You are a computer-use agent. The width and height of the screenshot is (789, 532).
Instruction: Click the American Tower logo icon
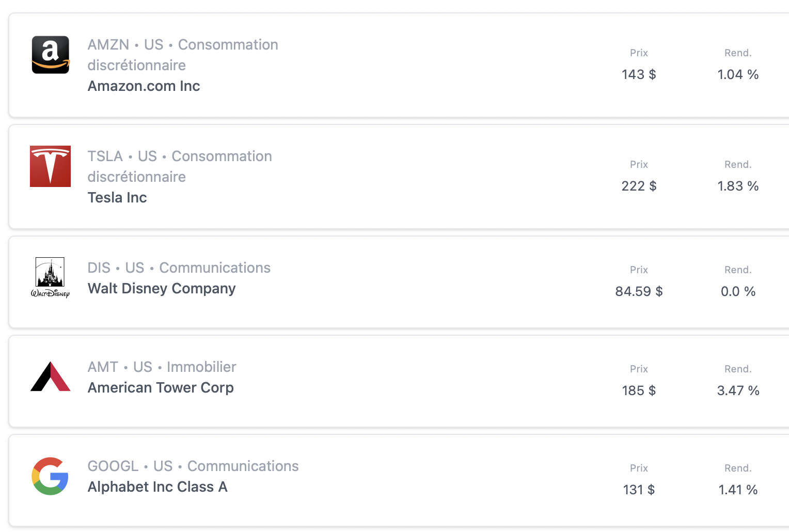click(x=51, y=377)
